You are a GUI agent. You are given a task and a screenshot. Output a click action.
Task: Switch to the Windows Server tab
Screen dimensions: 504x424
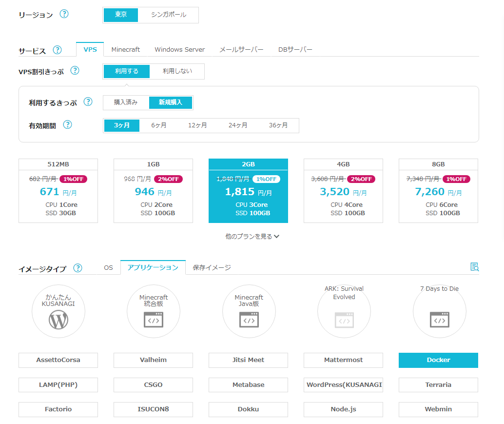pyautogui.click(x=180, y=50)
